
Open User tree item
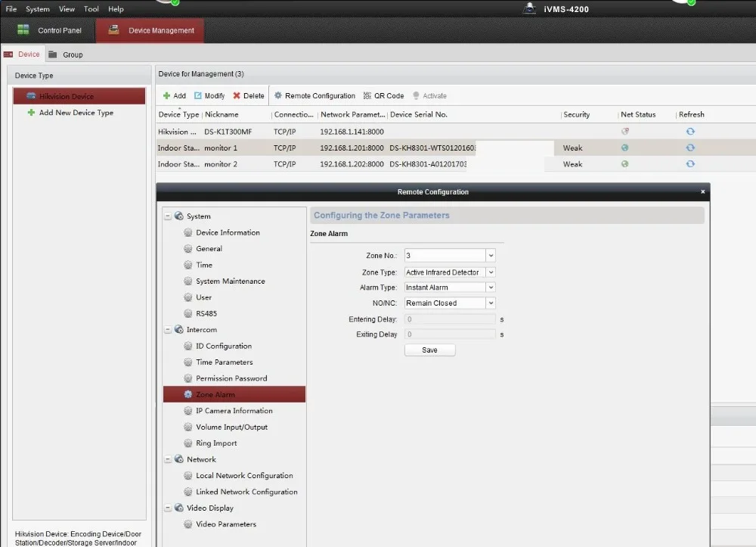coord(203,297)
